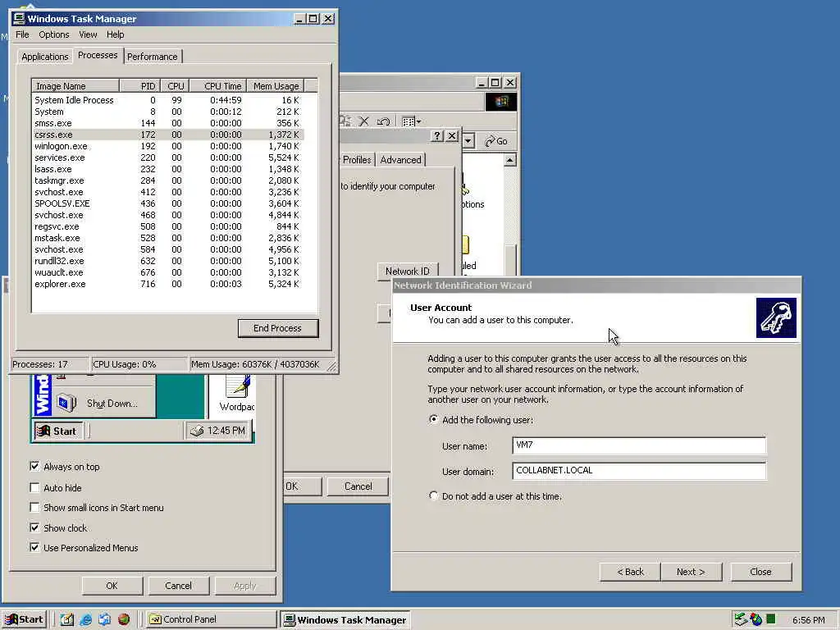
Task: Click the keys icon in Network Identification Wizard
Action: tap(776, 317)
